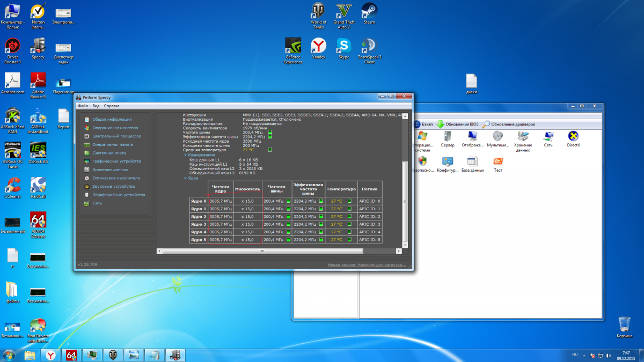Click the new version download link
Screen dimensions: 644x362
coord(368,265)
